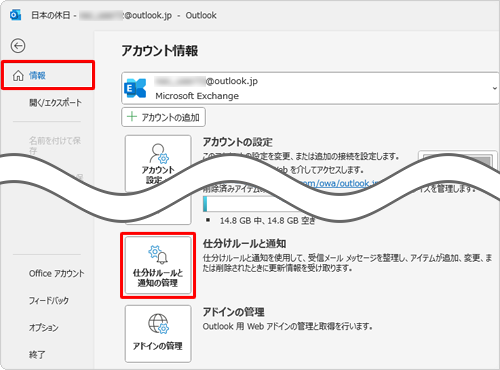Click the globe add-in icon
Image resolution: width=500 pixels, height=370 pixels.
pos(158,323)
